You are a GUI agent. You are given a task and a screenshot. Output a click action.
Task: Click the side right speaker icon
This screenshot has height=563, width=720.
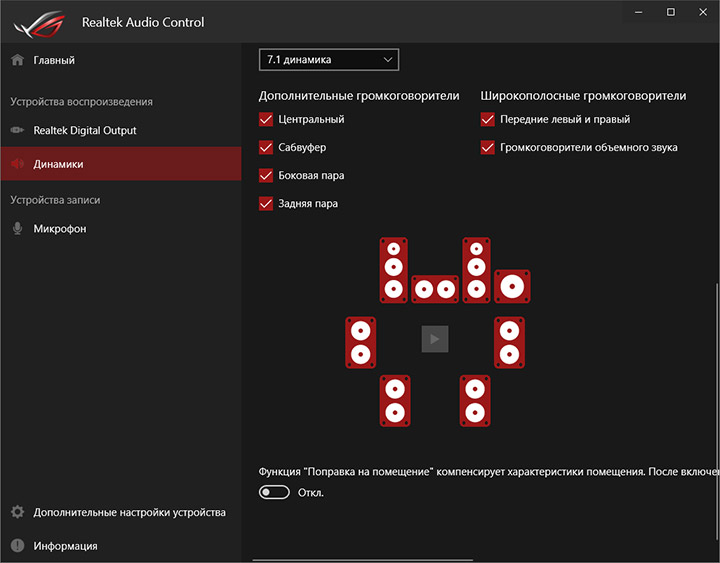509,341
